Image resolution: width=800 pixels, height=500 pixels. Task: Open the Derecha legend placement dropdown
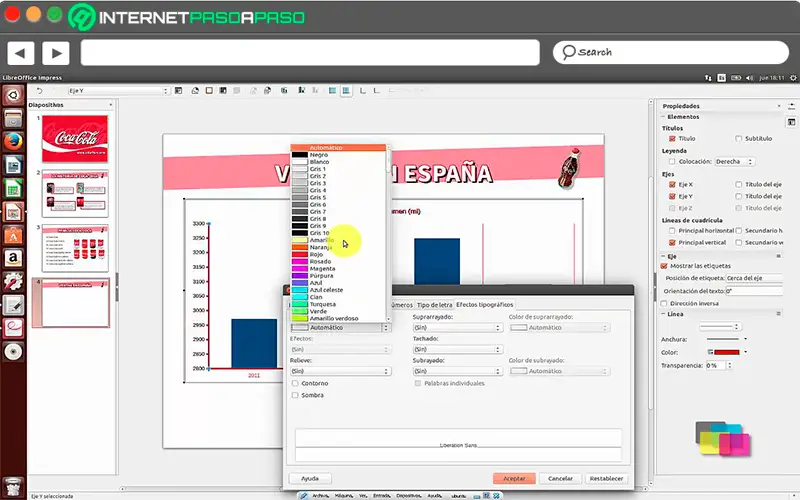tap(735, 162)
